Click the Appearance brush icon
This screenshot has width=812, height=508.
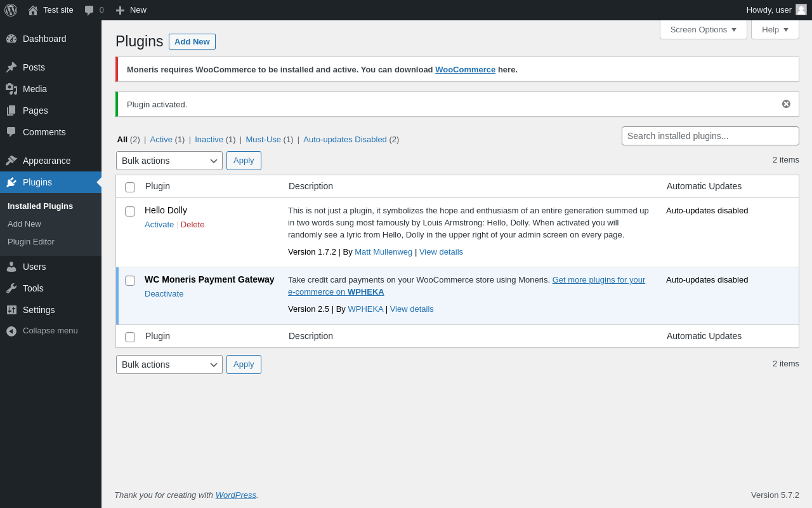click(x=11, y=161)
